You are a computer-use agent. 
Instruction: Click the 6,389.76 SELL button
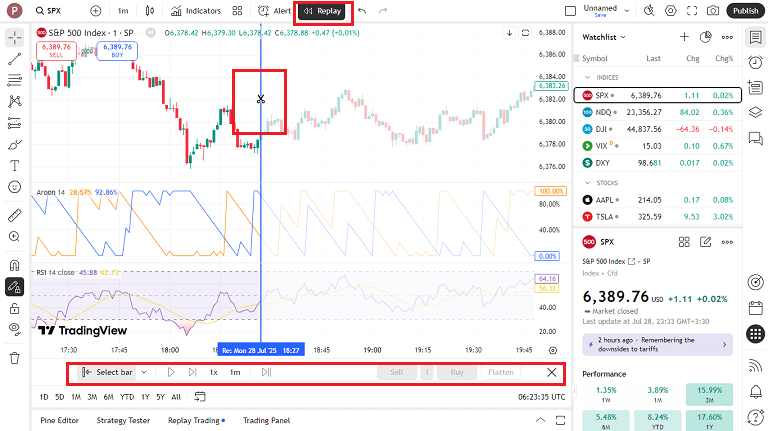click(x=56, y=51)
